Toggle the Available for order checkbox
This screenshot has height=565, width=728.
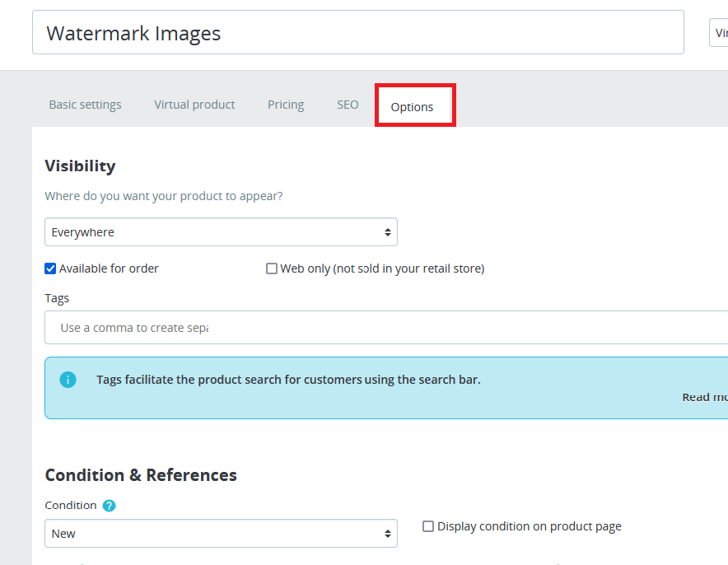point(50,268)
